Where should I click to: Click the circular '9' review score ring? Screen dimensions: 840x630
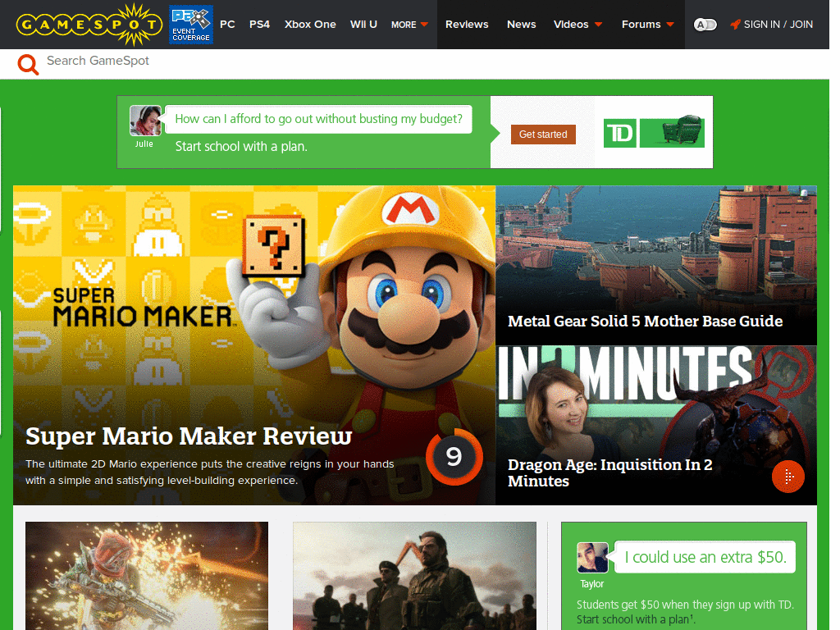[x=454, y=458]
